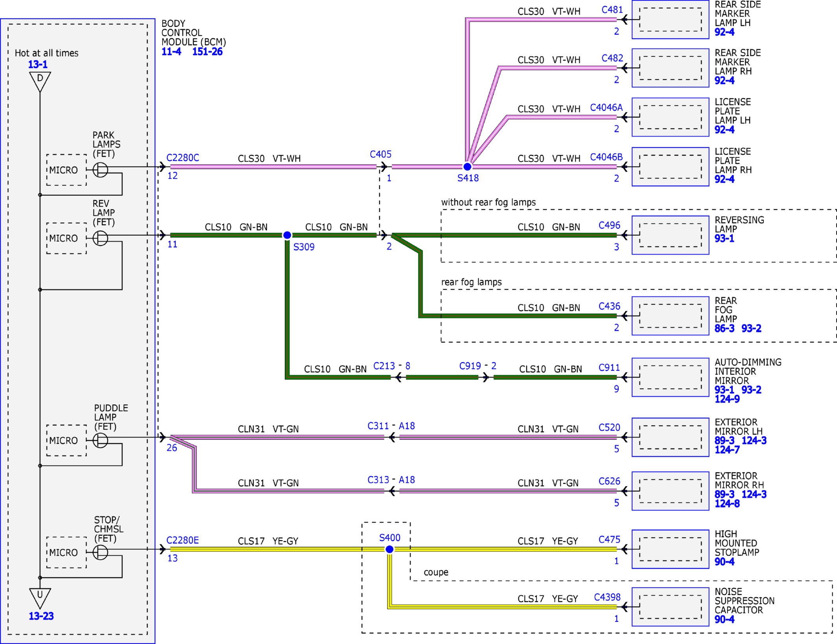The image size is (837, 644).
Task: Click the C213 - 8 connector label
Action: coord(392,366)
